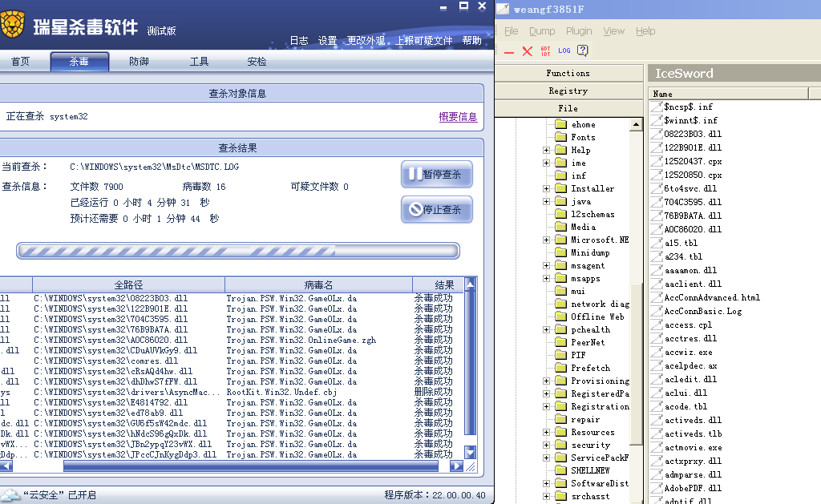821x504 pixels.
Task: Open the GDT/IDT toolbar icon in IceSword
Action: [x=545, y=50]
